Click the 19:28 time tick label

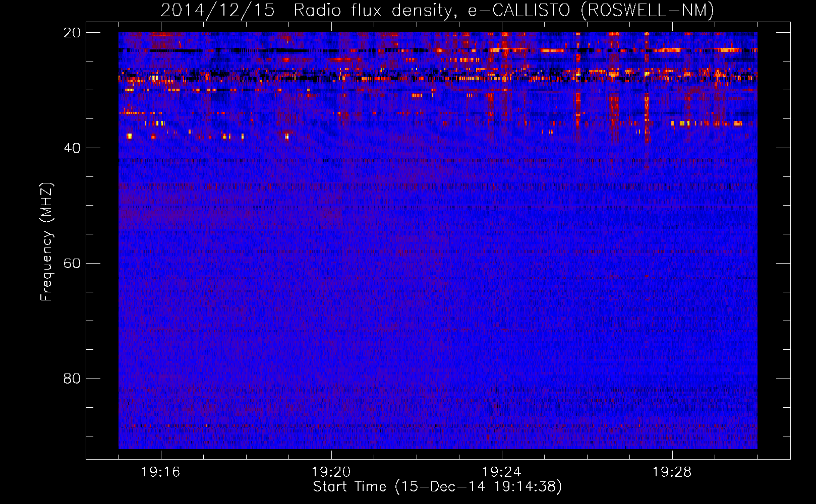[672, 472]
